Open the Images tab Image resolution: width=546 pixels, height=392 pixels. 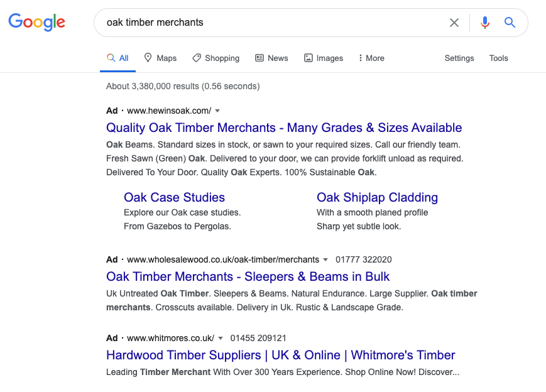click(x=324, y=58)
